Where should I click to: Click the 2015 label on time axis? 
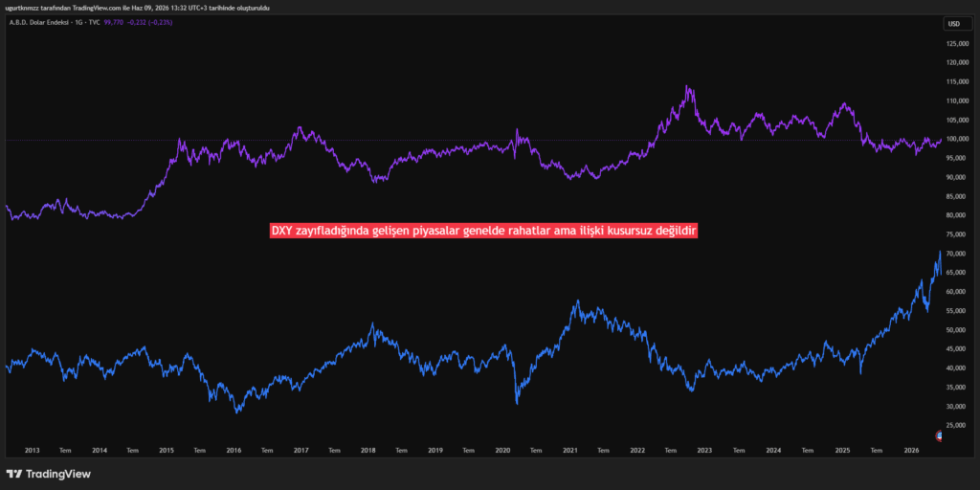tap(167, 450)
